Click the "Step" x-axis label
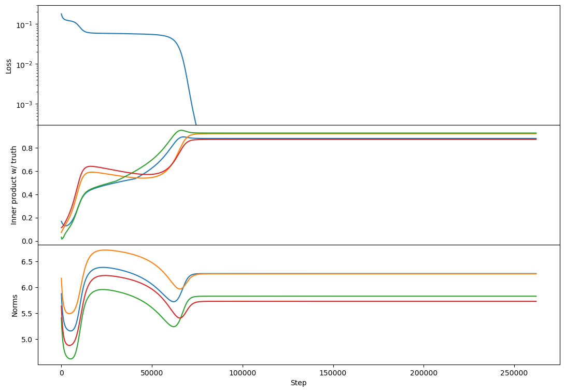Screen dimensions: 565x392 pos(298,383)
